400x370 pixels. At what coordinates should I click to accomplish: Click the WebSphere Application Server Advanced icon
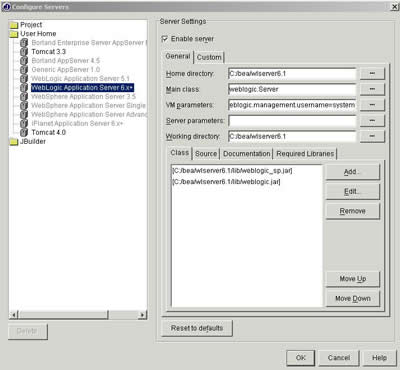[x=24, y=115]
